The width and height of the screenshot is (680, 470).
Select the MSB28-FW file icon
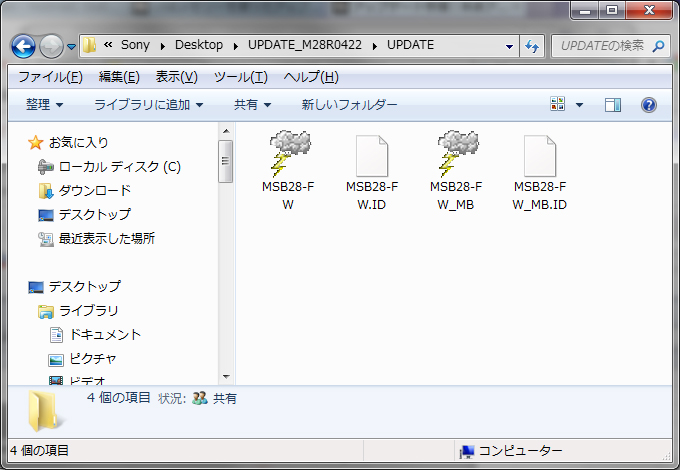click(288, 154)
